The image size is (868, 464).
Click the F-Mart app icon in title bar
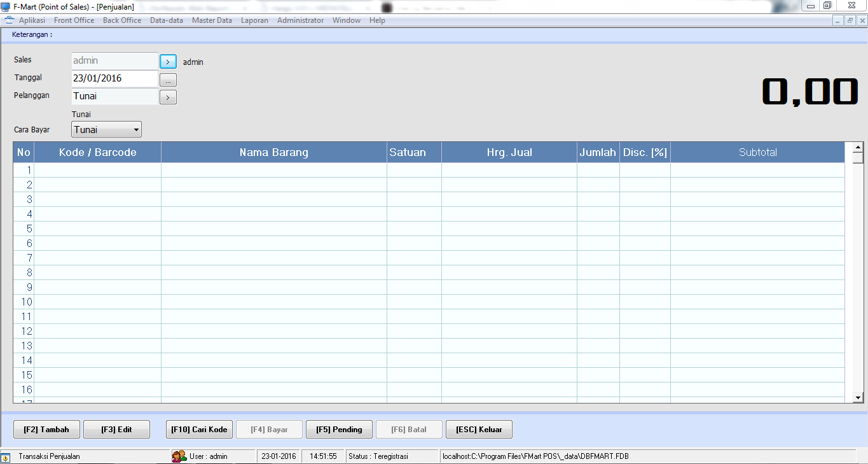[x=5, y=7]
